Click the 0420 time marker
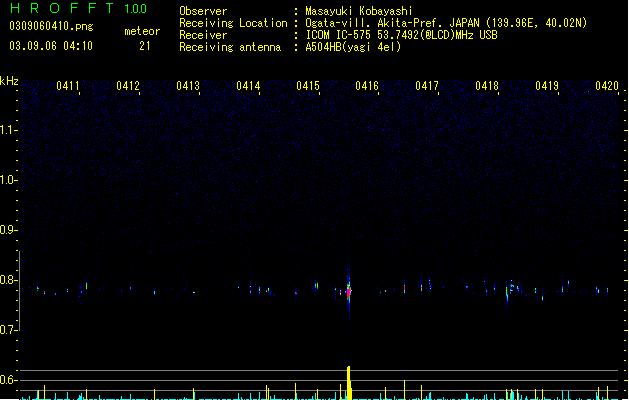The height and width of the screenshot is (400, 629). pos(607,86)
